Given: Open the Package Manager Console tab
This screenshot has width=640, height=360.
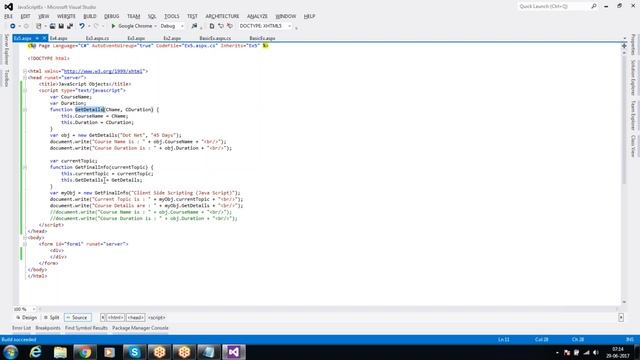Looking at the screenshot, I should pyautogui.click(x=140, y=328).
